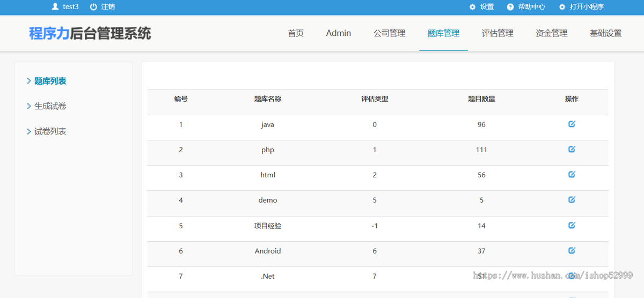Click the question count 56 cell
This screenshot has width=644, height=298.
point(481,175)
